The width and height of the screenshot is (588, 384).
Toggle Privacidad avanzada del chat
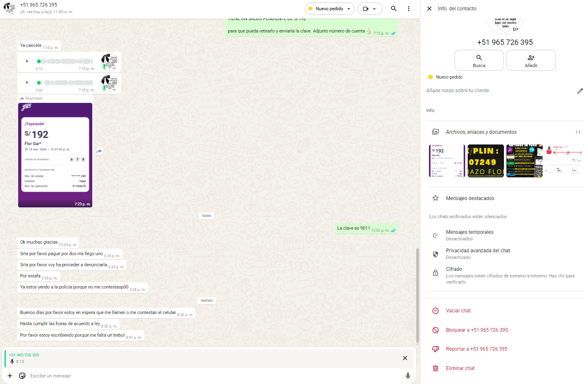(478, 254)
